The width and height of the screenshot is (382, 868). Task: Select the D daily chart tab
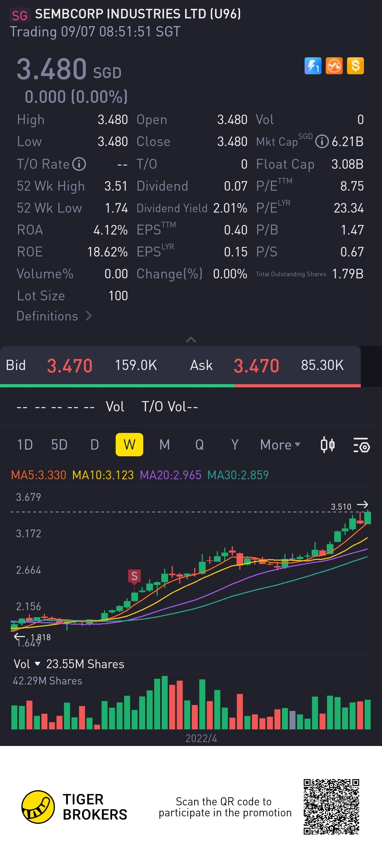94,445
